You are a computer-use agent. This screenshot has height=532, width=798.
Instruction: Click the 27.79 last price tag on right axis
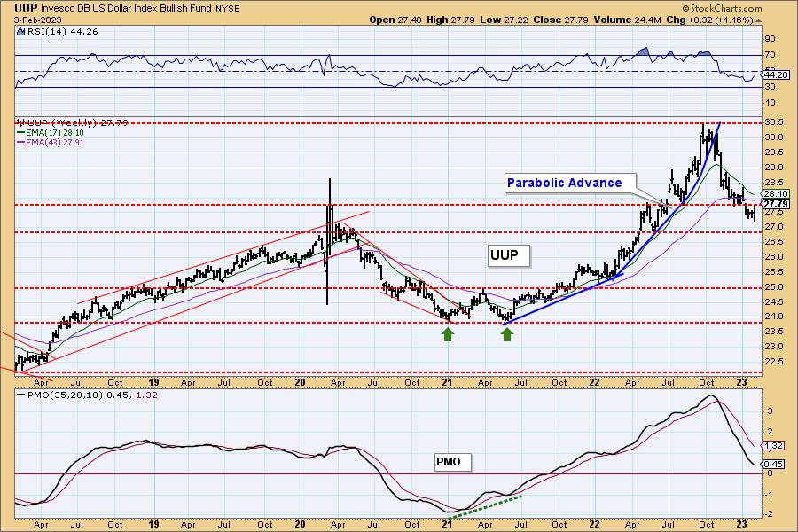776,204
